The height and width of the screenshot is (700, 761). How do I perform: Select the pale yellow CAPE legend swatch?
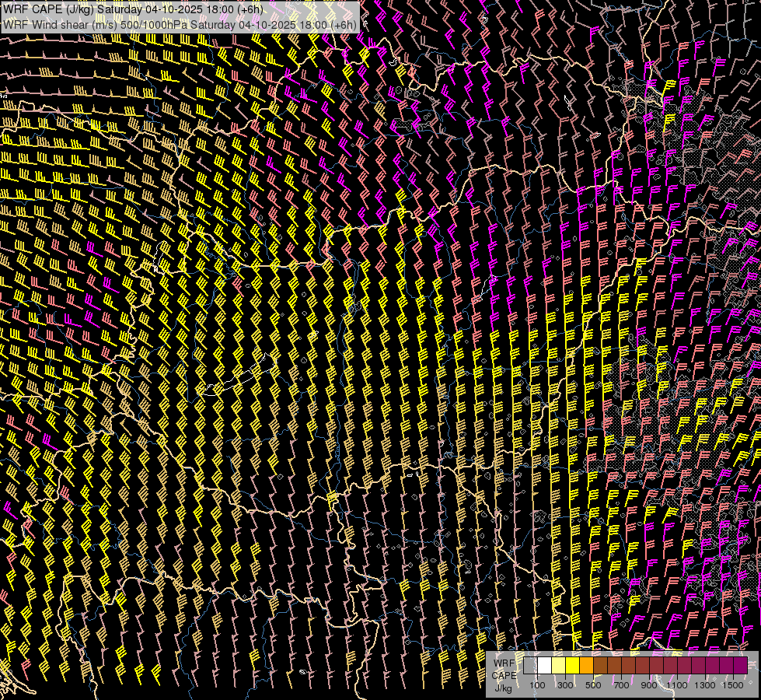pyautogui.click(x=559, y=665)
